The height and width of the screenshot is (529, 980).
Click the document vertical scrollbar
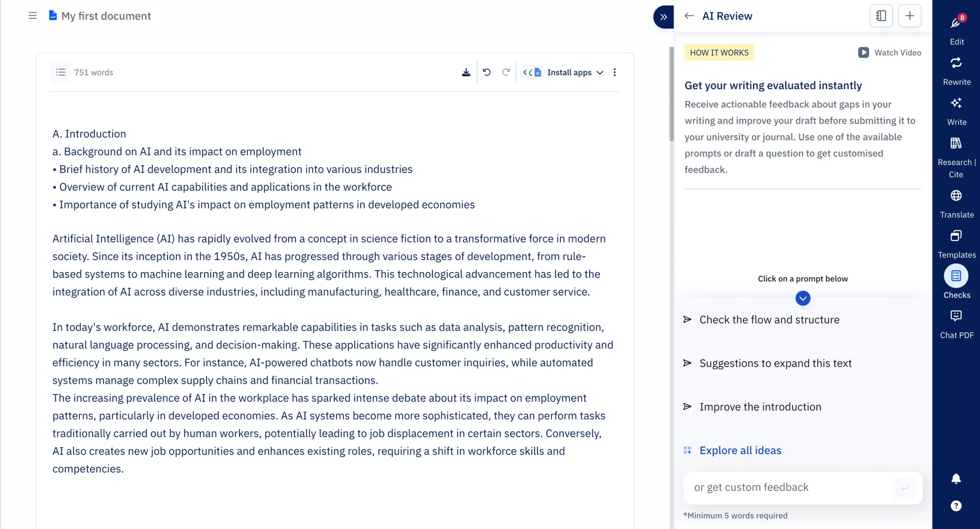point(671,94)
